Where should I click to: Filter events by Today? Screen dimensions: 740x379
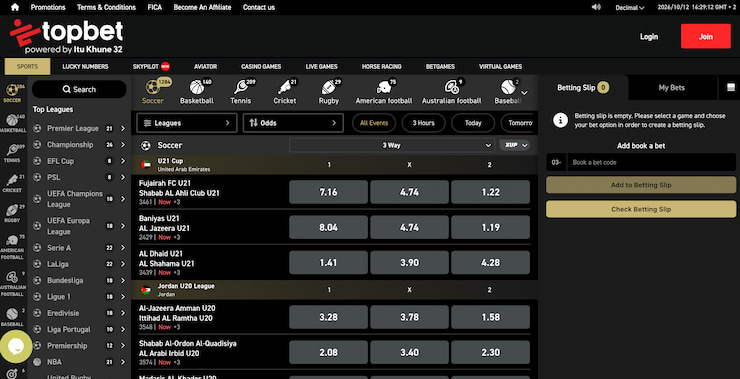[x=473, y=123]
